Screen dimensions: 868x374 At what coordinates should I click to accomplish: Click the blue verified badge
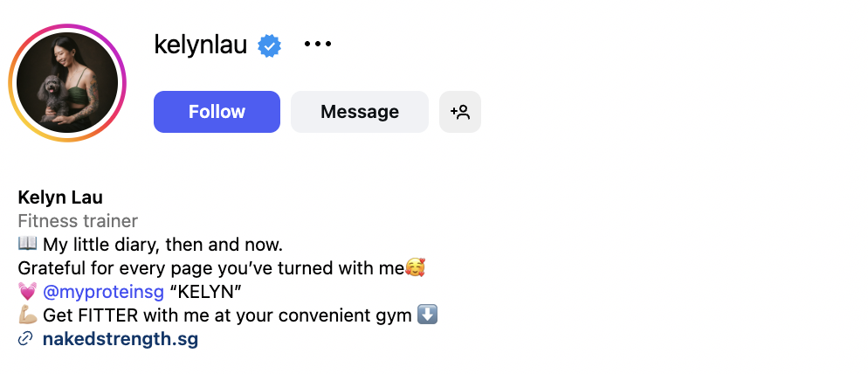269,45
